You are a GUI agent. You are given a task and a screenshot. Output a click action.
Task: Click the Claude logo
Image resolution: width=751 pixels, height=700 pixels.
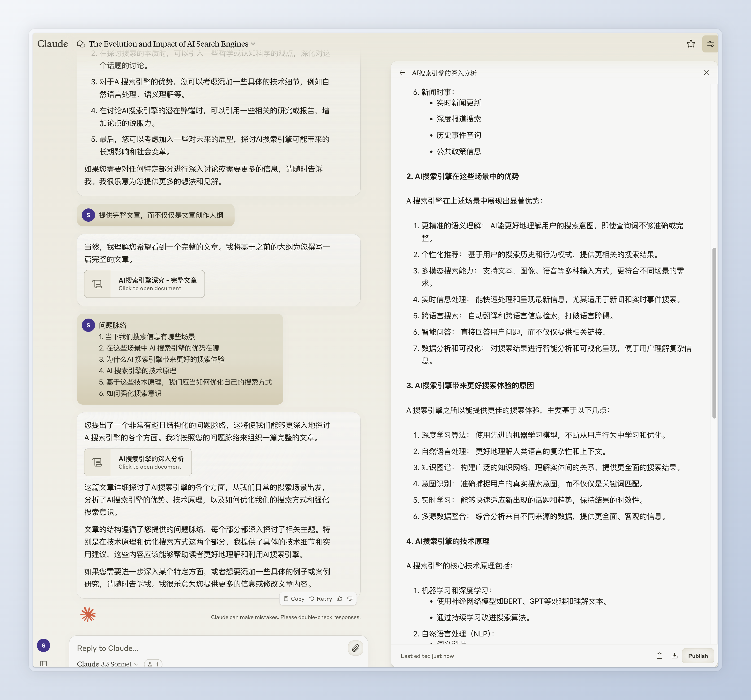(x=52, y=44)
